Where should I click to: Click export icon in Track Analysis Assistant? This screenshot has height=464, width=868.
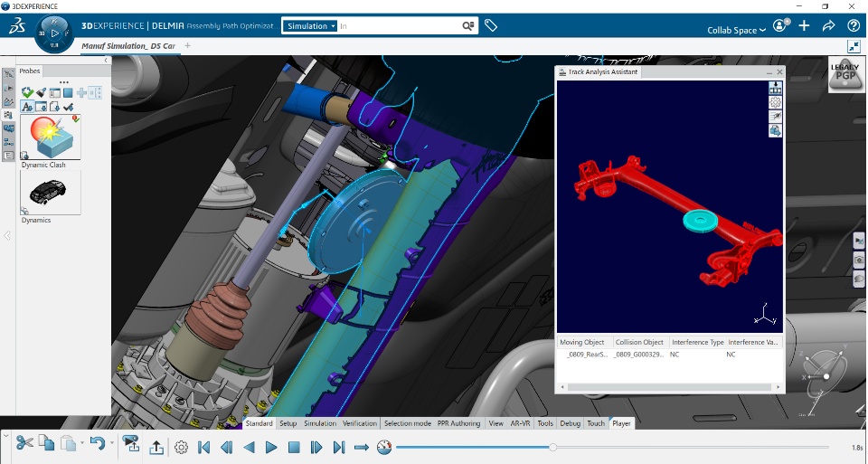(775, 130)
